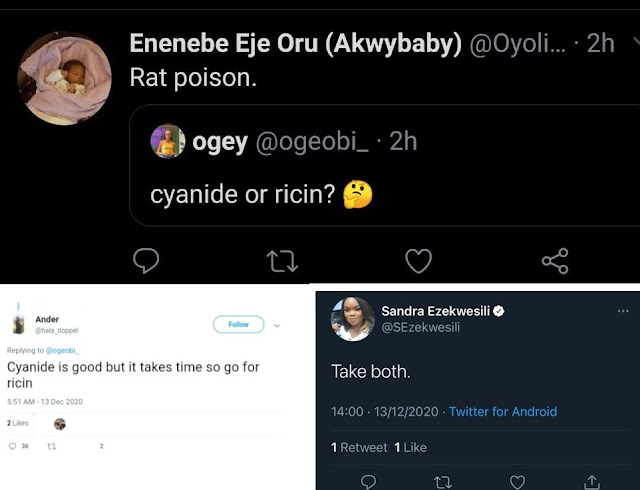
Task: View who liked Ander's tweet
Action: pyautogui.click(x=20, y=423)
